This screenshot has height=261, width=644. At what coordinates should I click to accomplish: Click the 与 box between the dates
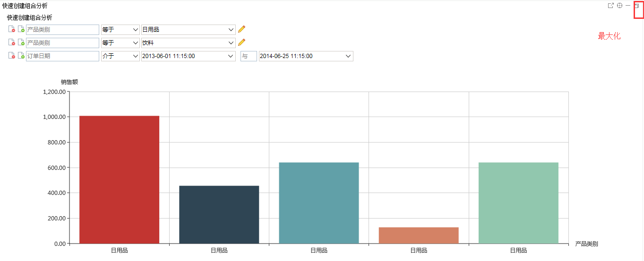click(x=249, y=56)
